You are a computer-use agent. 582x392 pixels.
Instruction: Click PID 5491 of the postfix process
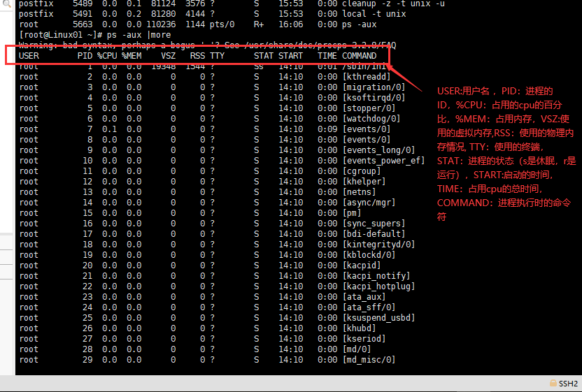coord(83,14)
